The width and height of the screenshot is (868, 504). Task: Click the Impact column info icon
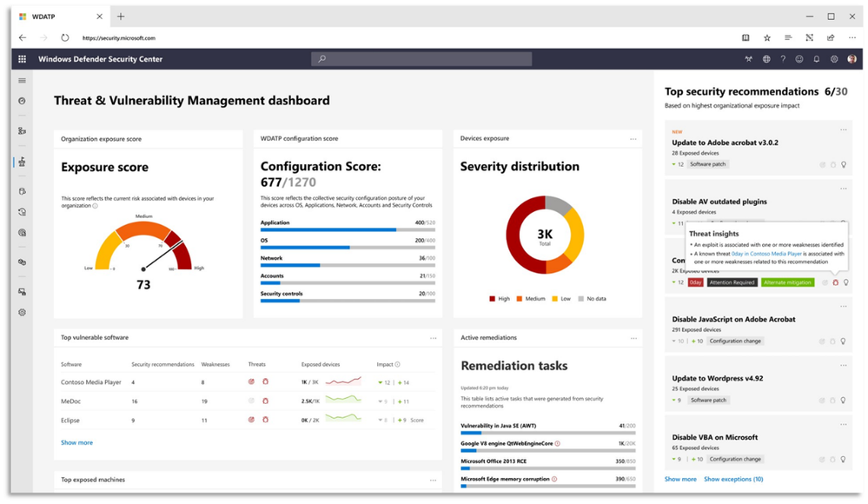tap(397, 364)
